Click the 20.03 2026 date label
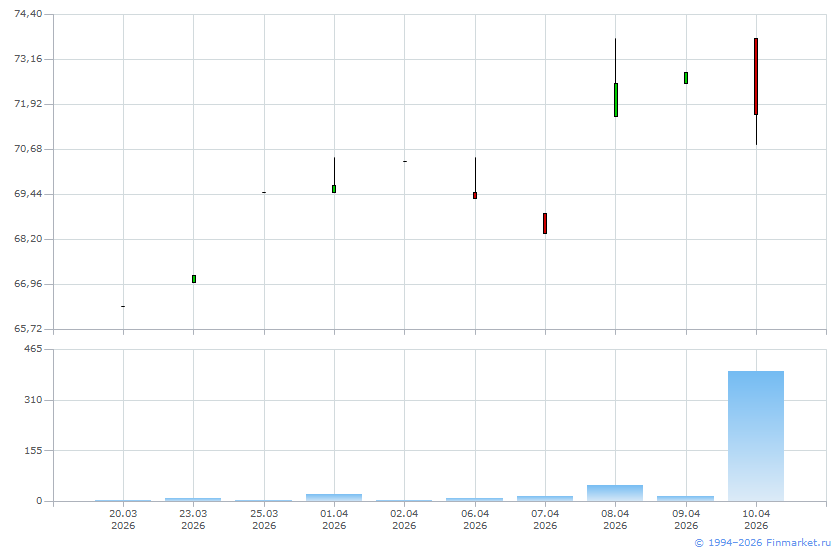 tap(123, 519)
